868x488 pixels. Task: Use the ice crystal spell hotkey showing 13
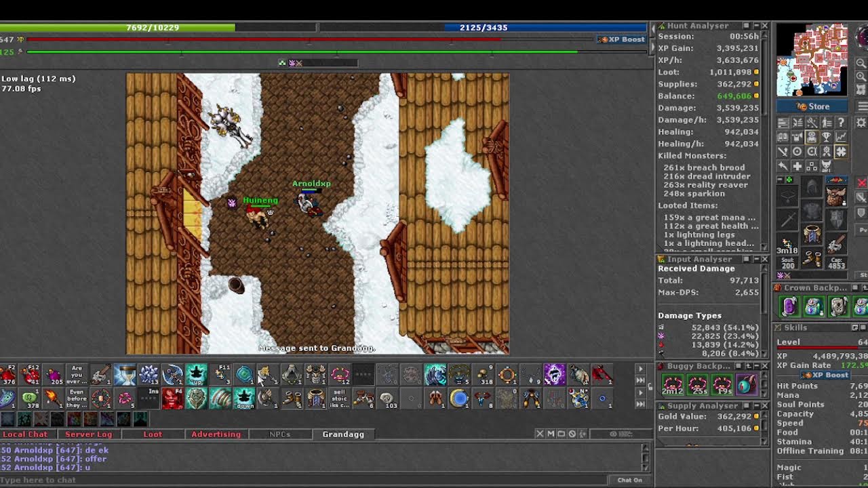149,375
